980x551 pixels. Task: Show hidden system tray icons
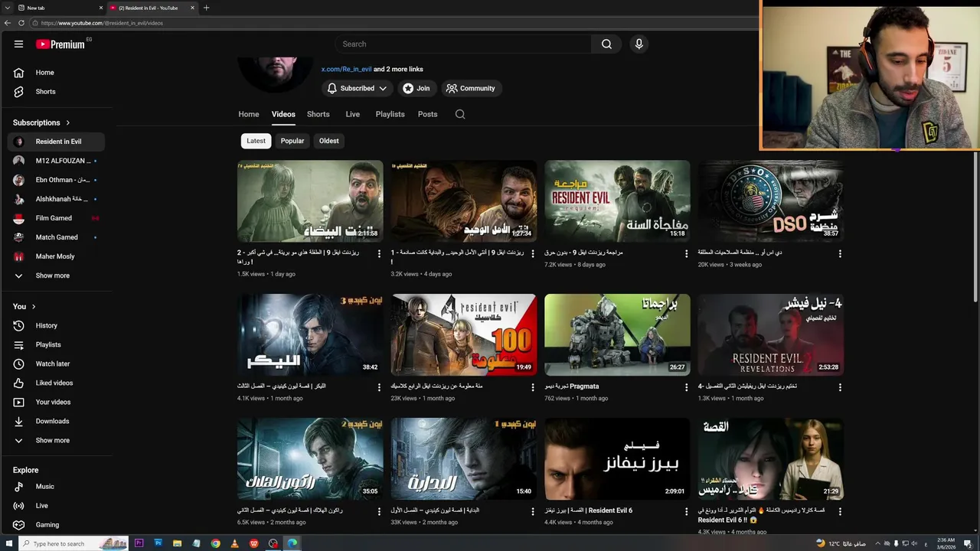pos(877,543)
